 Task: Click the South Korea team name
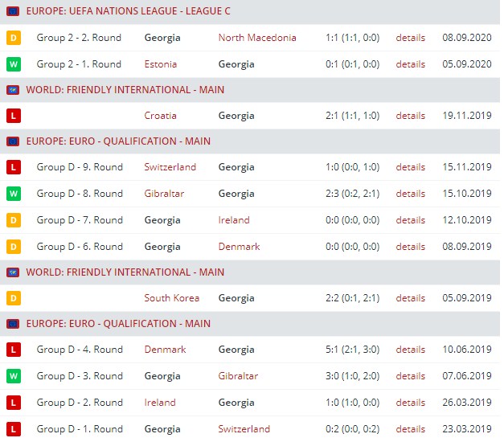[171, 298]
